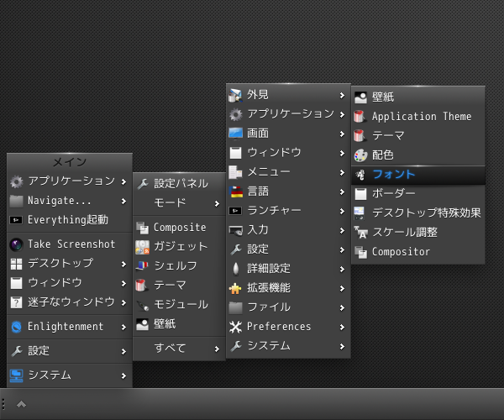
Task: Launch Everything起動 from main menu
Action: click(x=70, y=220)
